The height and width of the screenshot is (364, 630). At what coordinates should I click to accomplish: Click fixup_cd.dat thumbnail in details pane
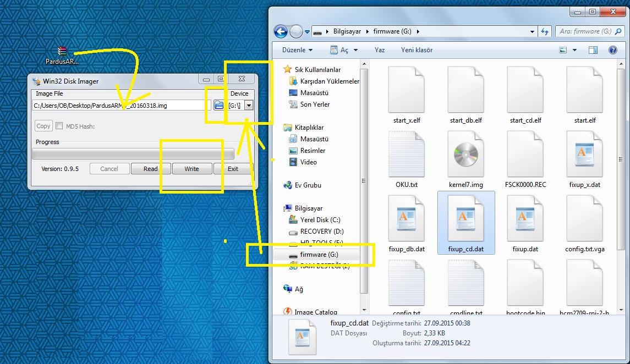point(302,337)
